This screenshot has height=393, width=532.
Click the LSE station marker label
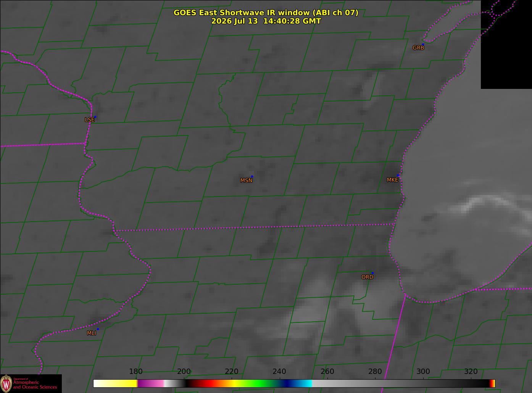click(x=89, y=119)
